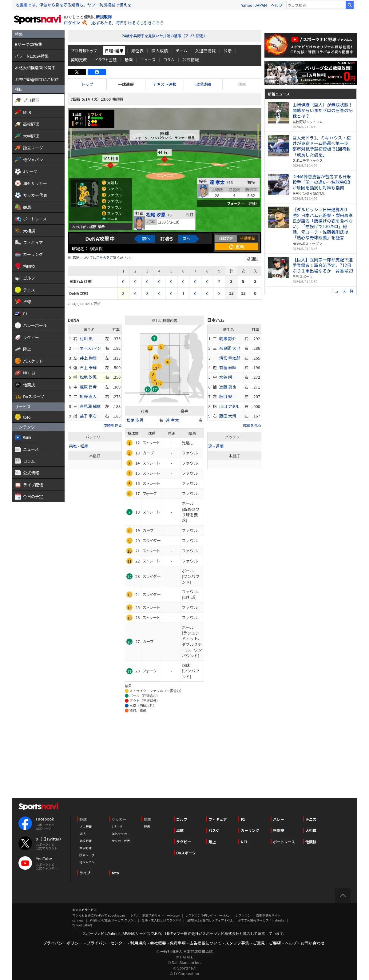Click ログイン link
The width and height of the screenshot is (369, 980).
point(72,23)
